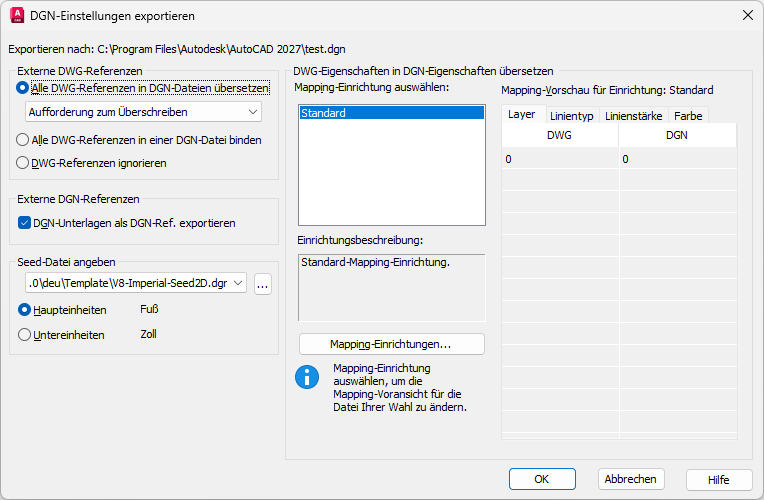Select 'Alle DWG-Referenzen in DGN-Dateien übersetzen' option
Image resolution: width=764 pixels, height=500 pixels.
[25, 88]
